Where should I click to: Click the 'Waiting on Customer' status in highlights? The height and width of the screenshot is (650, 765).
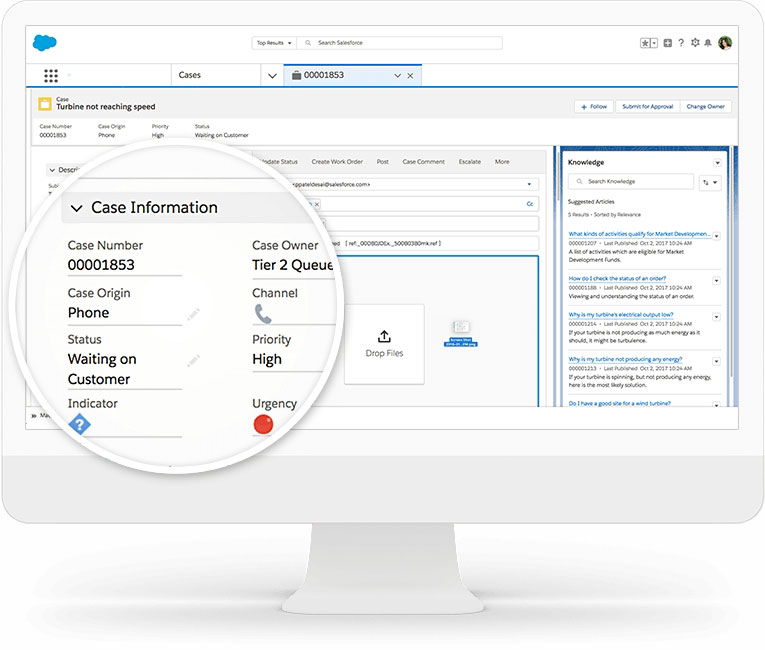pos(221,135)
